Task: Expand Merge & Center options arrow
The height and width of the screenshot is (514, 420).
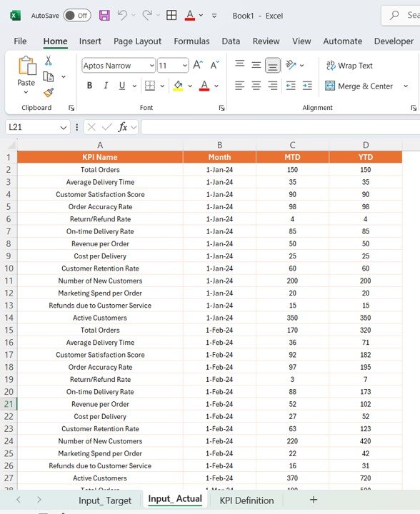Action: coord(406,86)
